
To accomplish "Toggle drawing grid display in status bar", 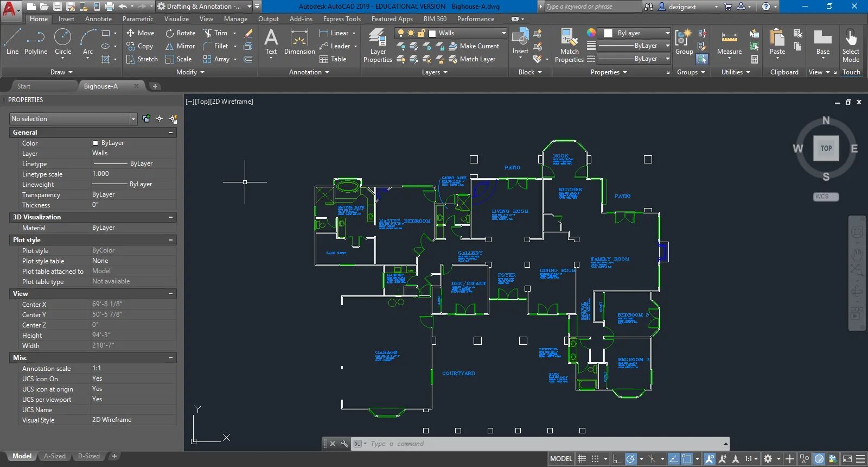I will [582, 459].
